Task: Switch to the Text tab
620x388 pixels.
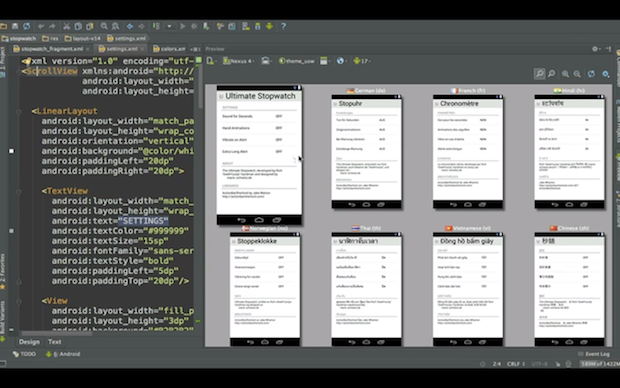Action: (x=55, y=342)
